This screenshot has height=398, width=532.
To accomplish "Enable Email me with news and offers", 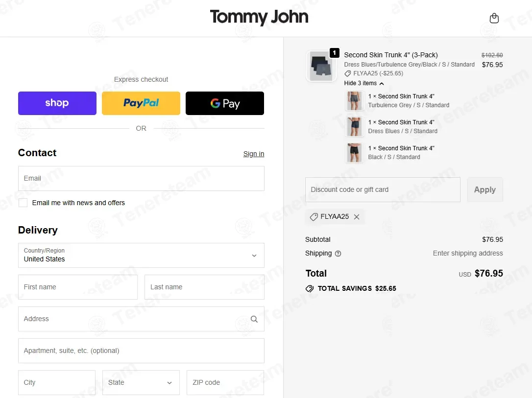I will [x=23, y=203].
